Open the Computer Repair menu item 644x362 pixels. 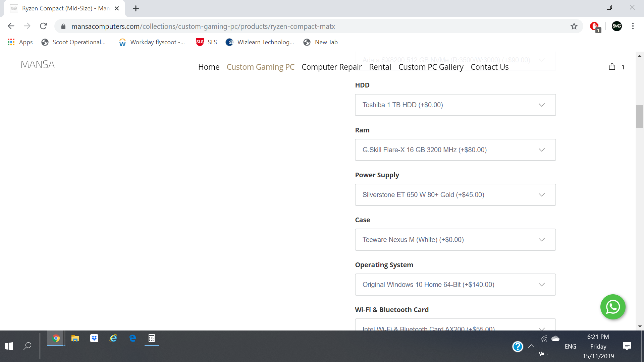point(332,67)
